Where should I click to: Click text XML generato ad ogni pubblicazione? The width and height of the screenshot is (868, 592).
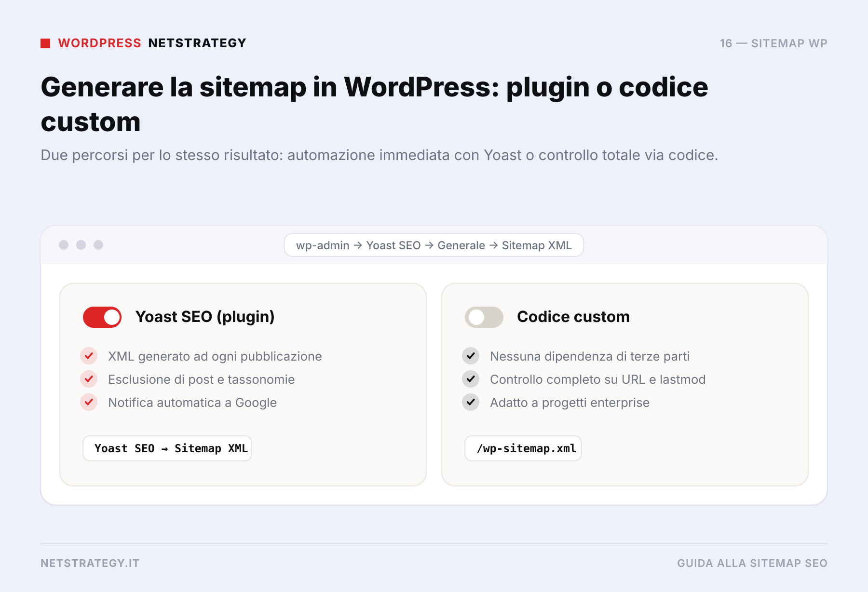pos(215,356)
